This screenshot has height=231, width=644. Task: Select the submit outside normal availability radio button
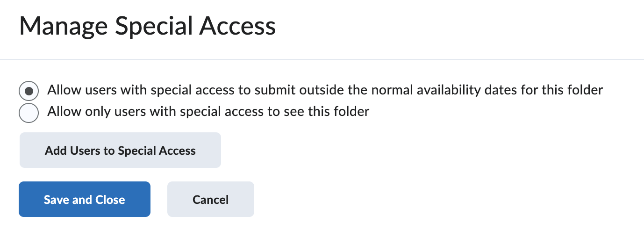tap(29, 91)
